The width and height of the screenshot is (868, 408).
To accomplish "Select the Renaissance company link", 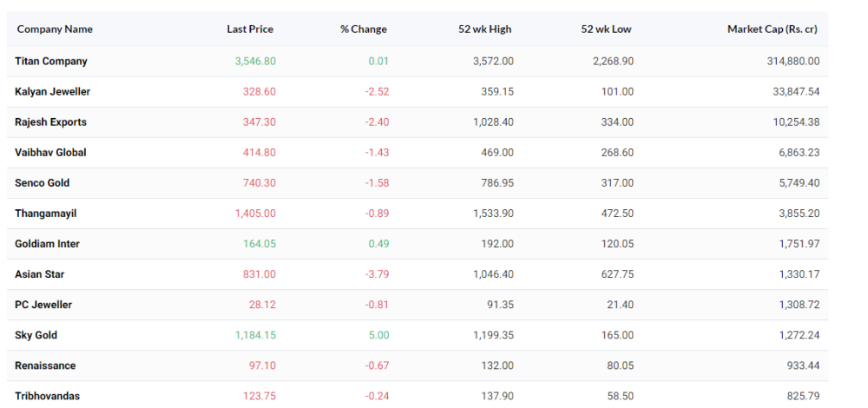I will (x=45, y=366).
